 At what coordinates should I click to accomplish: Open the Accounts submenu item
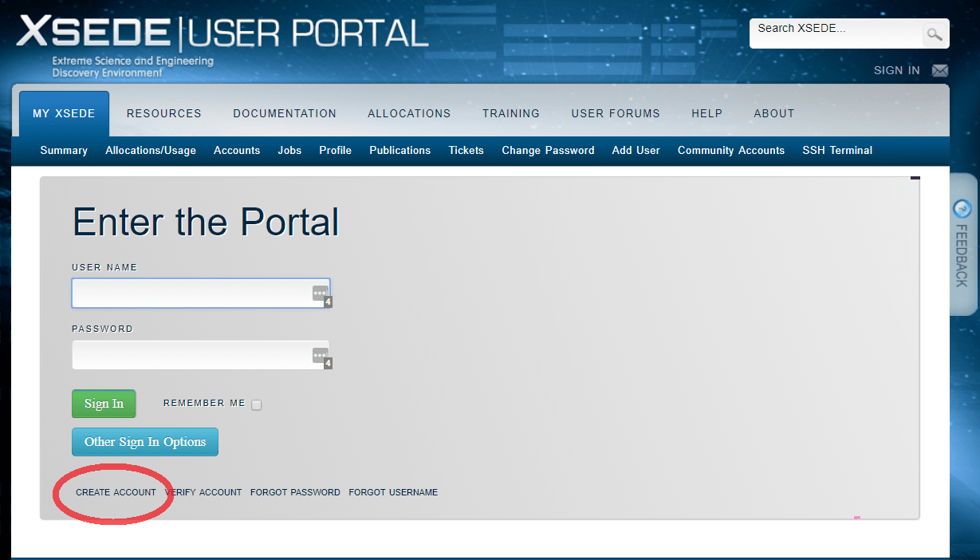point(237,150)
